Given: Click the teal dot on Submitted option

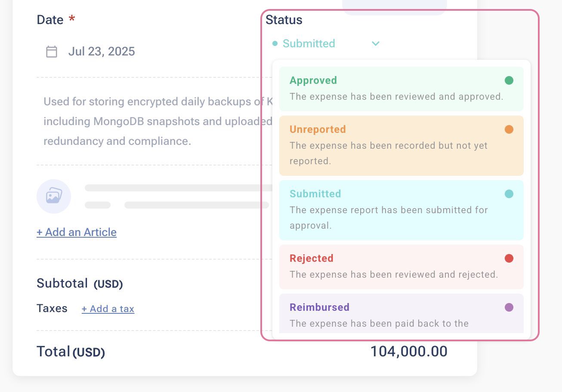Looking at the screenshot, I should coord(509,194).
